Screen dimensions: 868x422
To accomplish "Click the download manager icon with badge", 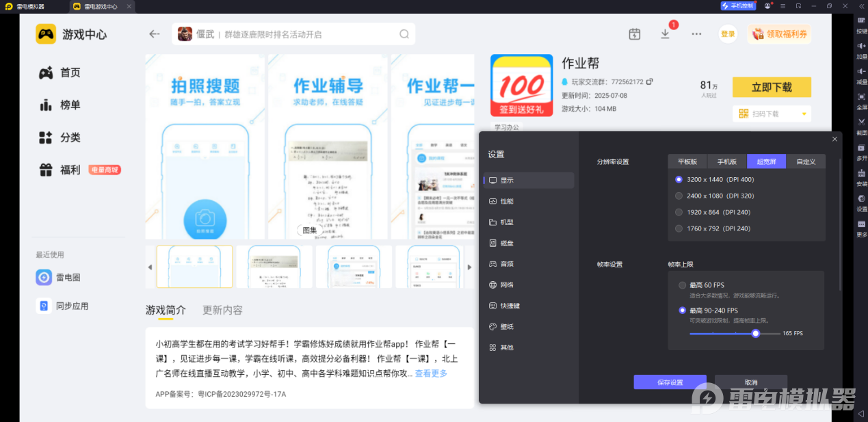I will click(665, 34).
